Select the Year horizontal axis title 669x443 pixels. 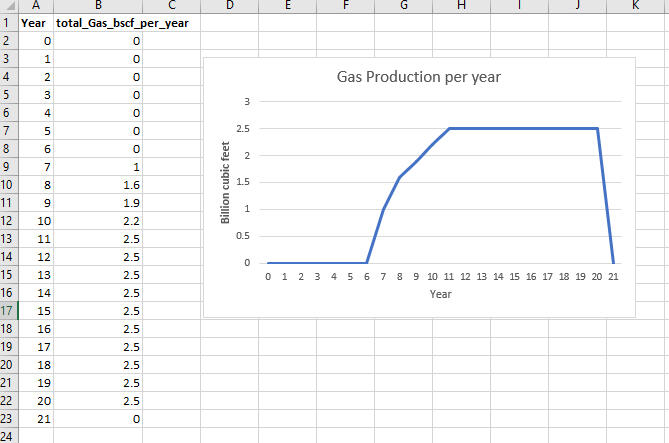[440, 294]
